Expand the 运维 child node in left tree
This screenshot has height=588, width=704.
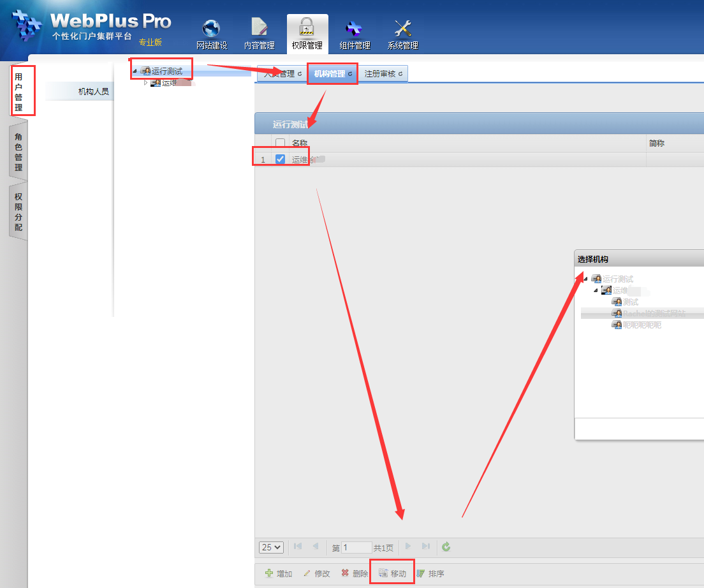click(145, 83)
